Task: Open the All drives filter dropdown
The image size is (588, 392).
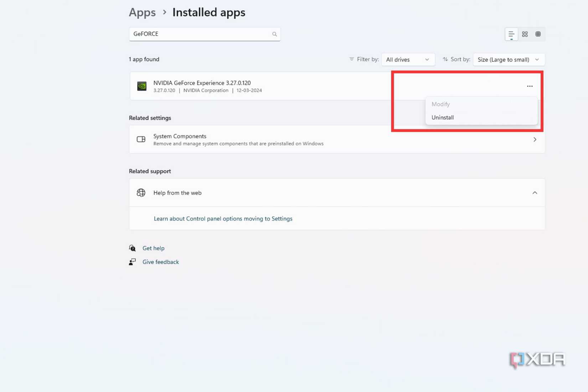Action: click(408, 60)
